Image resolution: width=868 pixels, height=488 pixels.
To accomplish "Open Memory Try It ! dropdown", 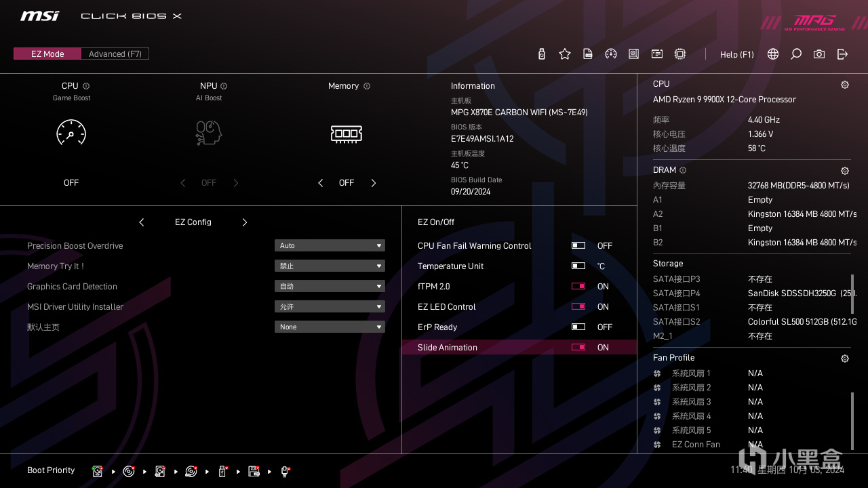I will point(330,266).
